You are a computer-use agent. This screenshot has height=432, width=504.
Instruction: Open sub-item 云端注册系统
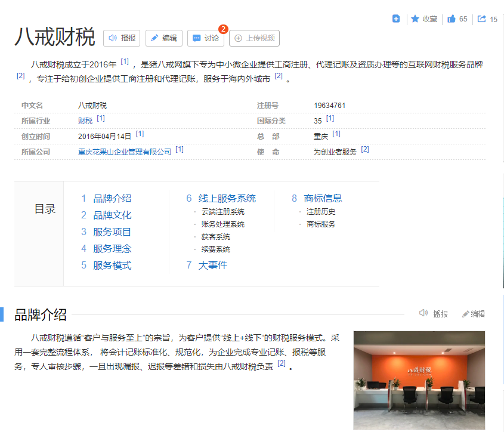point(222,212)
